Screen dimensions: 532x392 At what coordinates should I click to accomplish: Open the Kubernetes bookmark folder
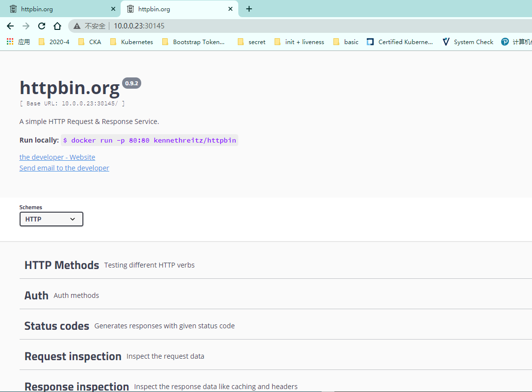click(x=132, y=42)
